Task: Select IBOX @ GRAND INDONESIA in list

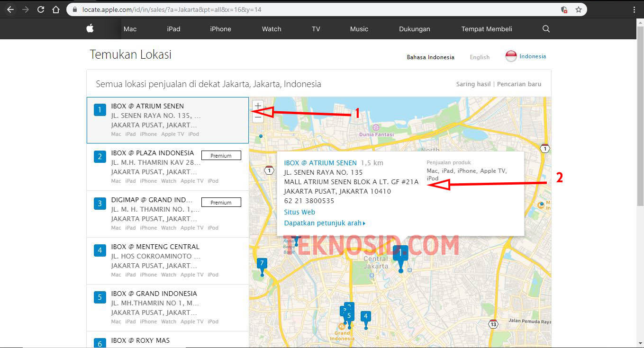Action: pos(168,307)
